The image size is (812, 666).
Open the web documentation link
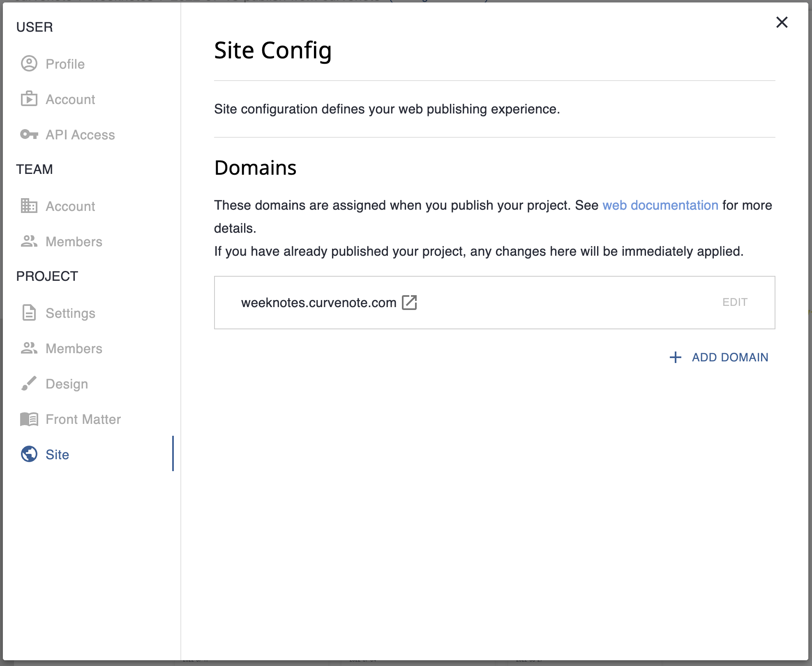pyautogui.click(x=660, y=205)
